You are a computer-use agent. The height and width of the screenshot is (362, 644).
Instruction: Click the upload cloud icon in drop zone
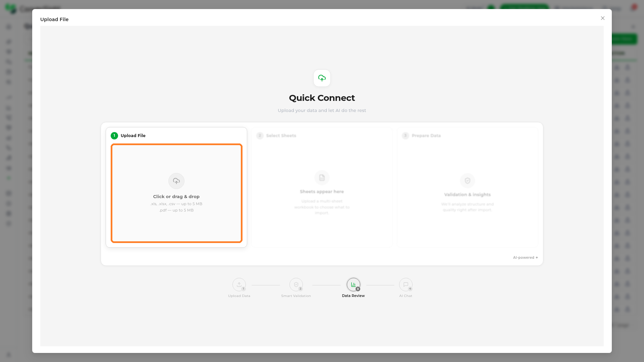coord(176,181)
